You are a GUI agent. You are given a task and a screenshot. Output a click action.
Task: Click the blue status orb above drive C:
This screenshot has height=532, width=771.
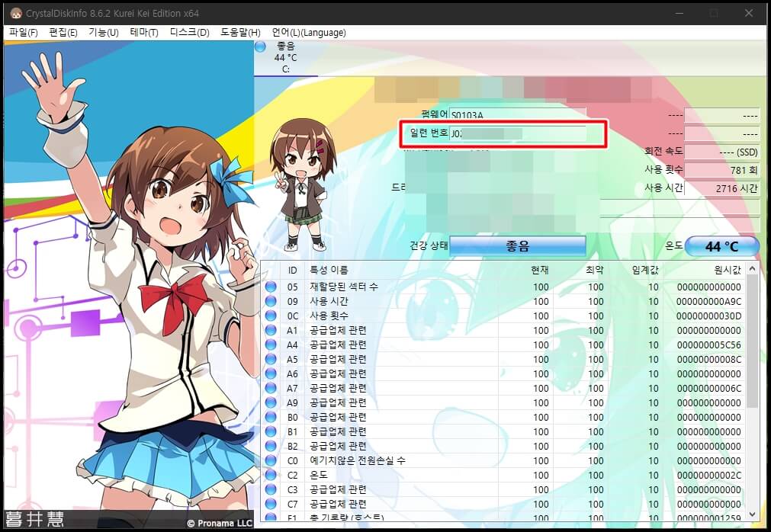[260, 46]
